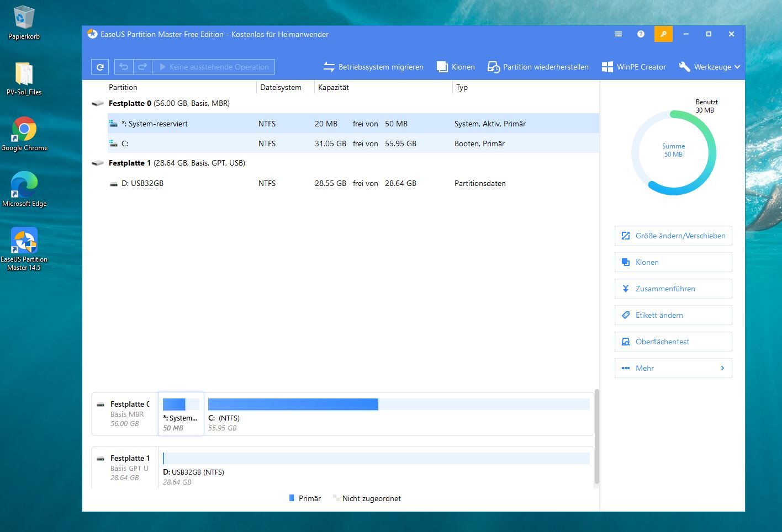Click the disk map vertical scrollbar
The width and height of the screenshot is (782, 532).
click(596, 437)
